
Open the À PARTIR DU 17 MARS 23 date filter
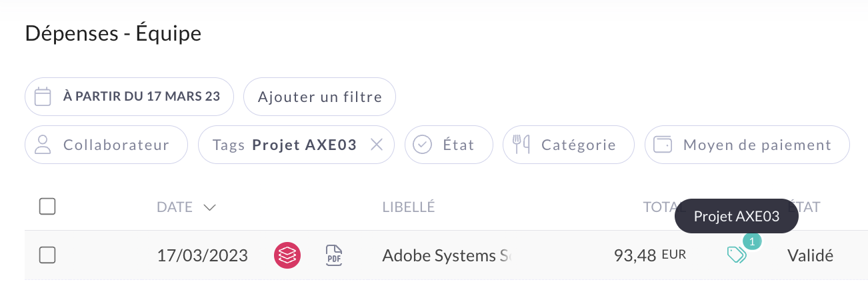(129, 97)
